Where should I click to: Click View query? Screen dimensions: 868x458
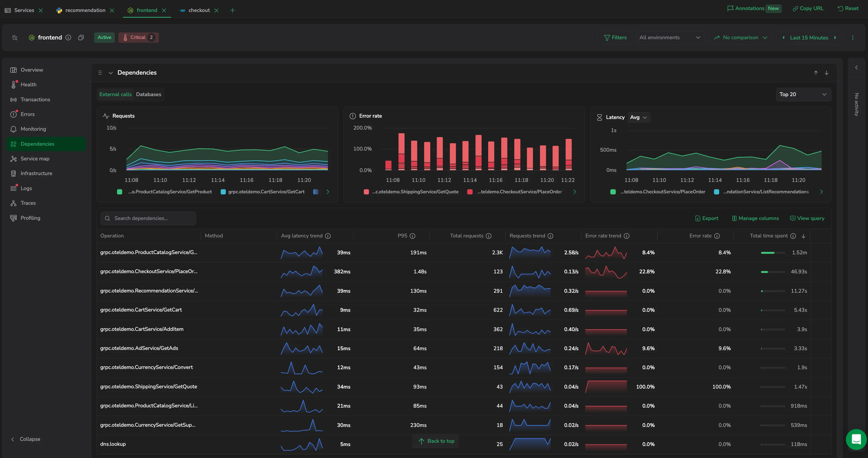(x=807, y=218)
